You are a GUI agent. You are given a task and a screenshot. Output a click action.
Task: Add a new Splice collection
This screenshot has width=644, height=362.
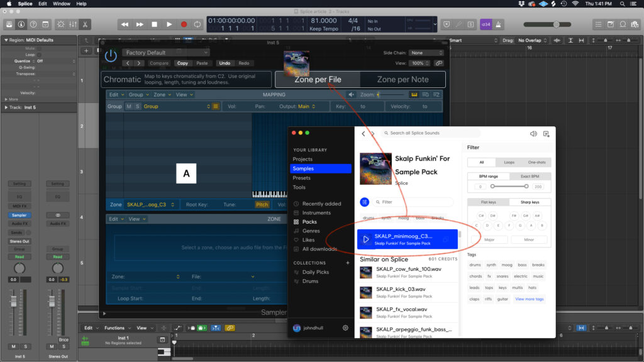pos(347,263)
